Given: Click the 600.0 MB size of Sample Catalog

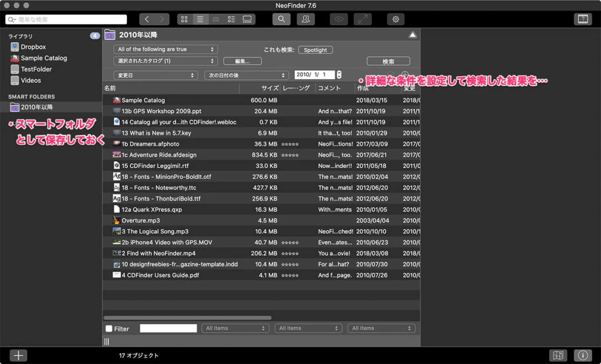Looking at the screenshot, I should tap(264, 100).
